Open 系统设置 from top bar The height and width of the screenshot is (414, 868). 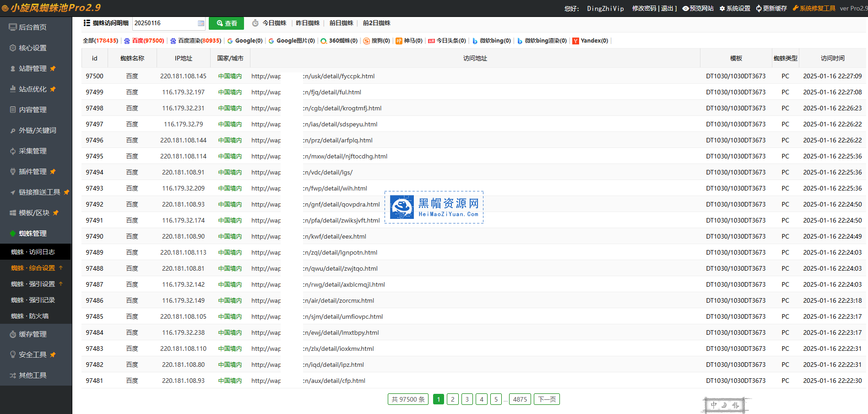(x=735, y=9)
